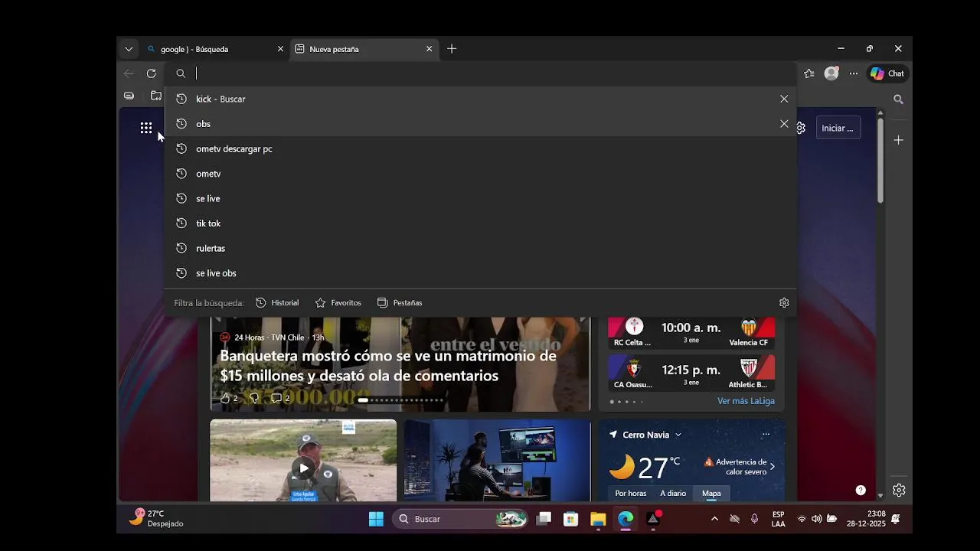Select the 'se live' suggestion
This screenshot has width=980, height=551.
pyautogui.click(x=480, y=198)
